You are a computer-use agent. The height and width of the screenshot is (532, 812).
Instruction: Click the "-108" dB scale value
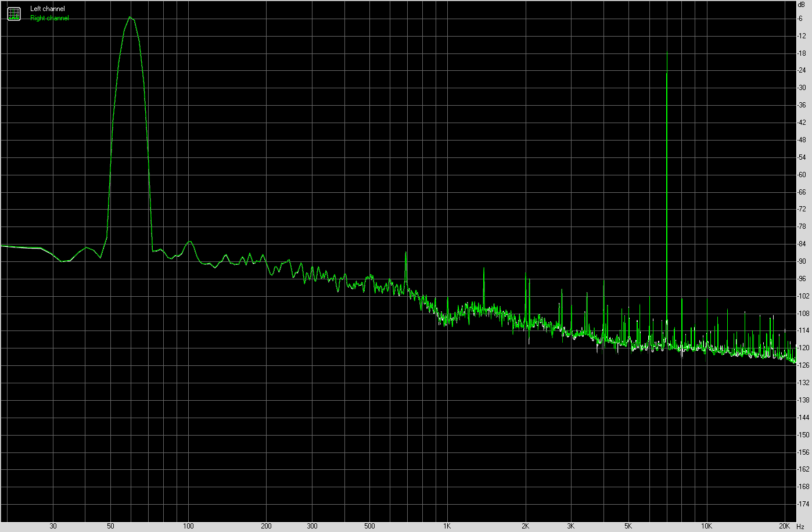pos(804,313)
